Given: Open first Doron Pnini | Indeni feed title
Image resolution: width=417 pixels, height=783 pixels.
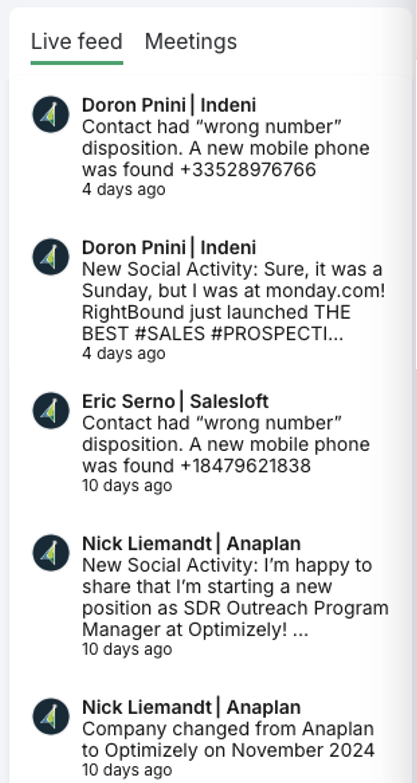Looking at the screenshot, I should pos(169,105).
